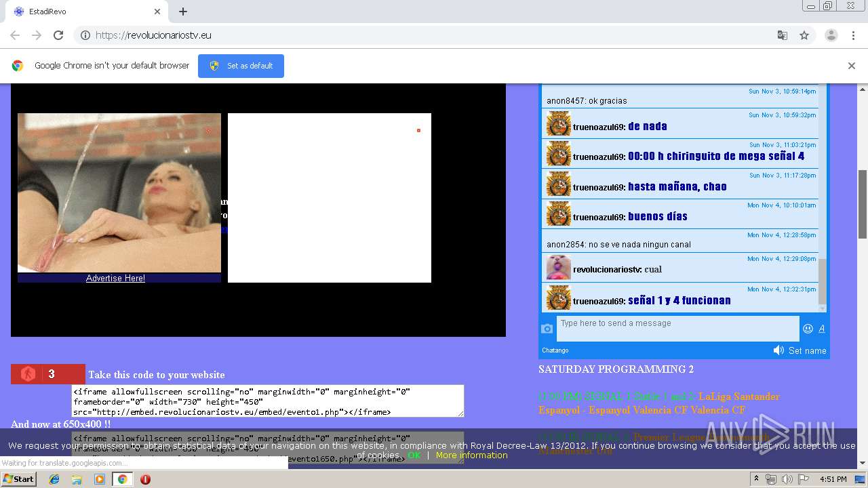The width and height of the screenshot is (868, 488).
Task: Click the camera icon in the chat box
Action: click(x=547, y=329)
